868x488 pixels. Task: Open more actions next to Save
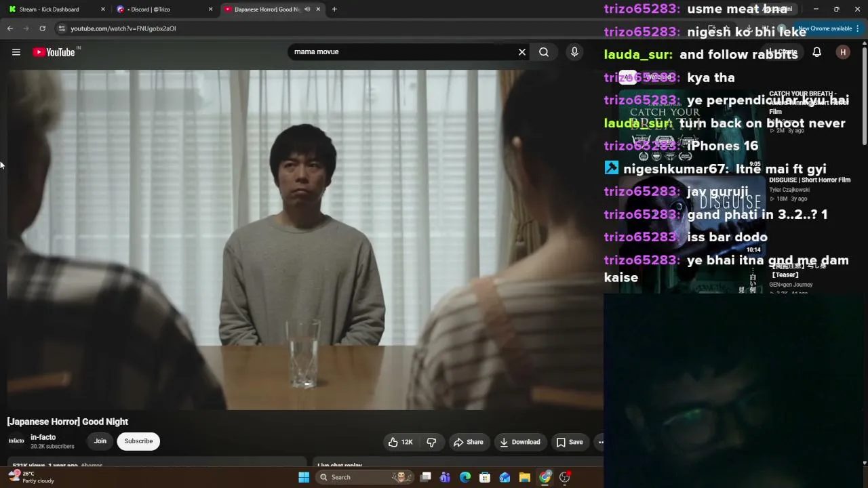click(x=600, y=443)
